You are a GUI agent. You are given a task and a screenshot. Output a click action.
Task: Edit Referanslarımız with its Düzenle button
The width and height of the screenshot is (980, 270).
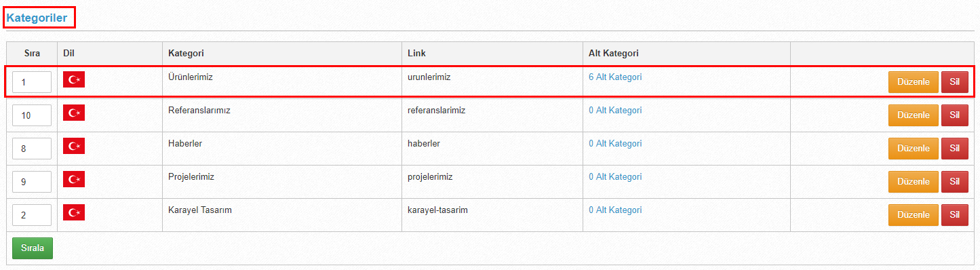(914, 115)
